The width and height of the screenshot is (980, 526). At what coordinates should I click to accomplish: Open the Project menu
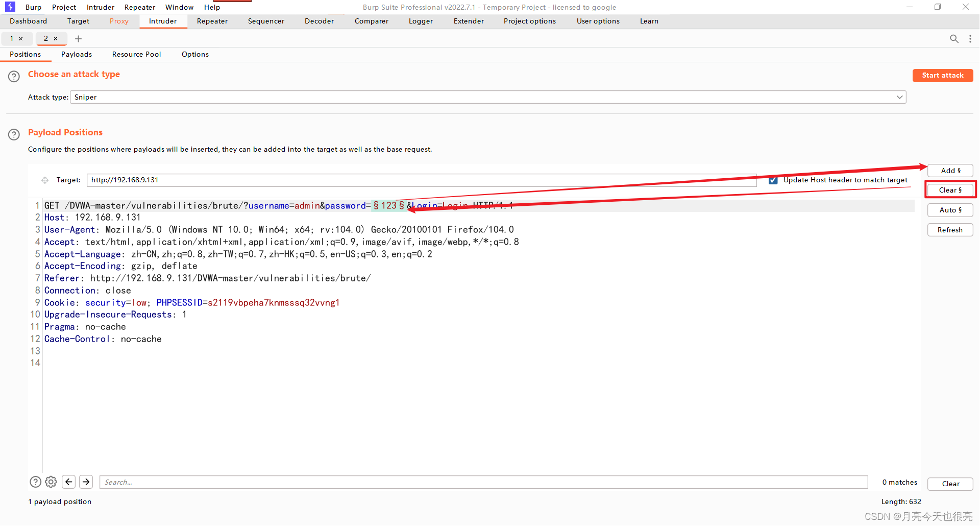(64, 7)
